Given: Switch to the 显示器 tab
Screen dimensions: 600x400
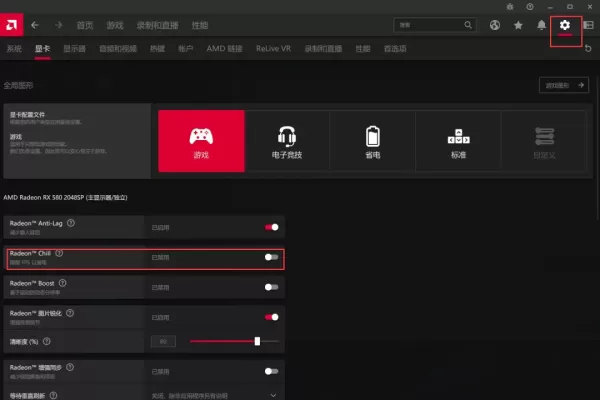Looking at the screenshot, I should point(74,49).
